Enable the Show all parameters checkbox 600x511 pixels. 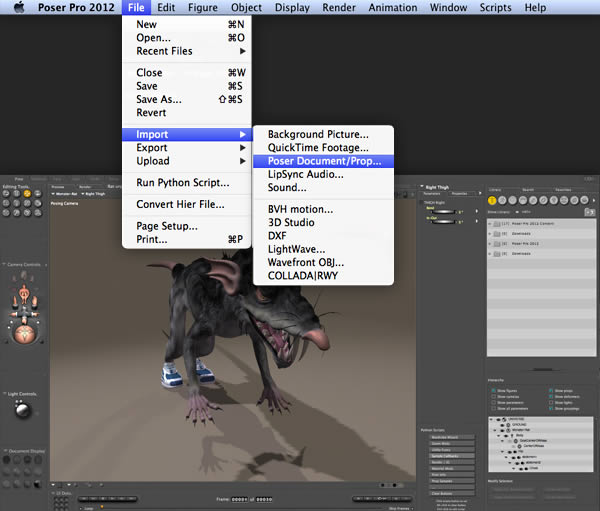(494, 408)
